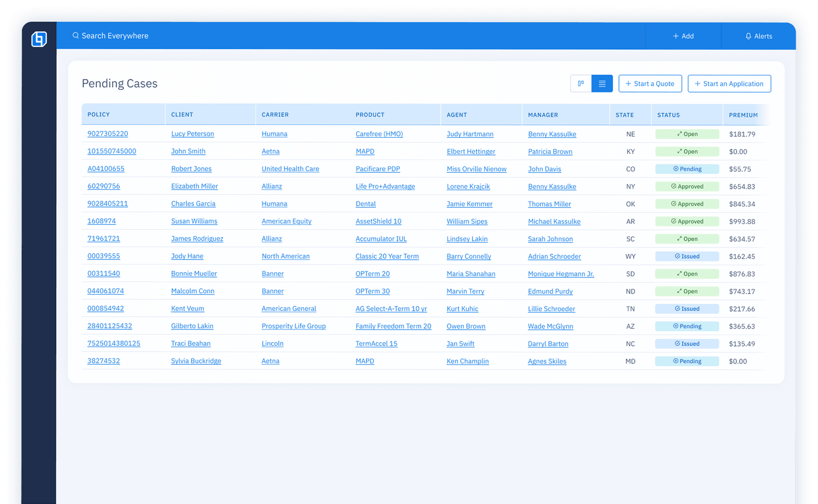View carrier Humana for Charles Garcia
The image size is (818, 504).
coord(274,203)
